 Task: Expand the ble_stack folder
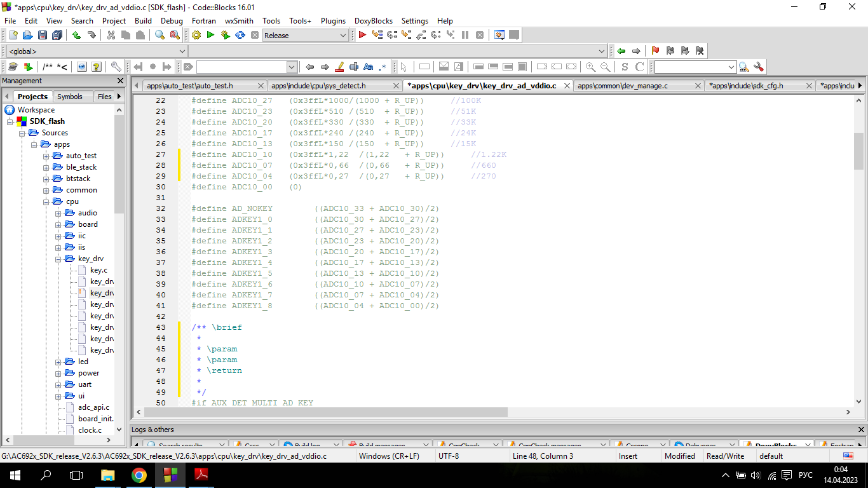coord(46,167)
